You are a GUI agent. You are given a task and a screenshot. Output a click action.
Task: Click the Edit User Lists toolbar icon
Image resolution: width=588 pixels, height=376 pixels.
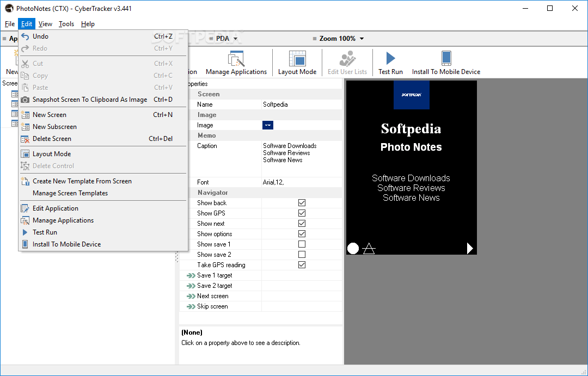347,59
